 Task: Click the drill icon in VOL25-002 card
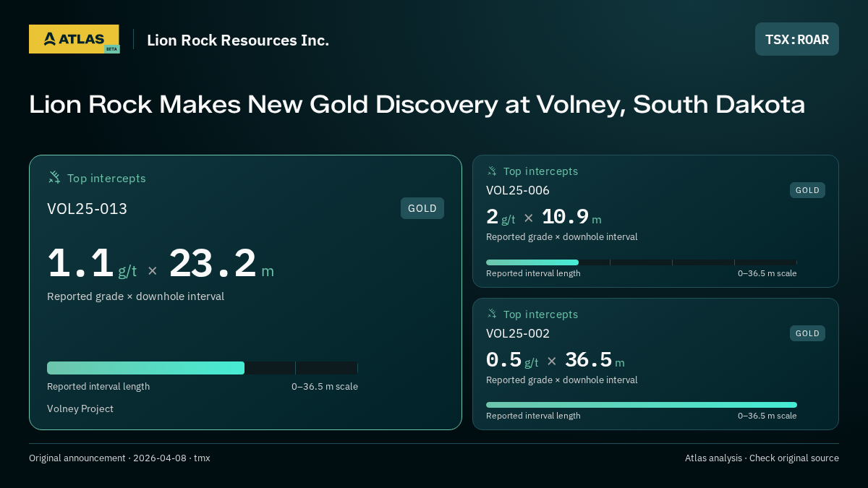click(x=492, y=314)
